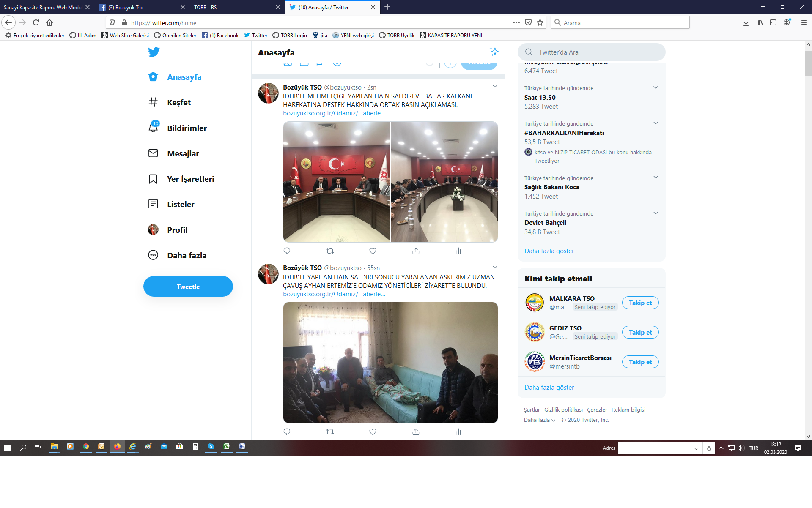
Task: Expand options for Saat 13.50 trend
Action: coord(656,87)
